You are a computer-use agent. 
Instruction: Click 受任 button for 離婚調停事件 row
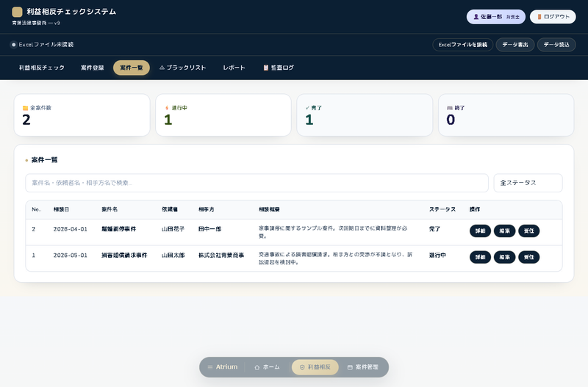pyautogui.click(x=528, y=231)
